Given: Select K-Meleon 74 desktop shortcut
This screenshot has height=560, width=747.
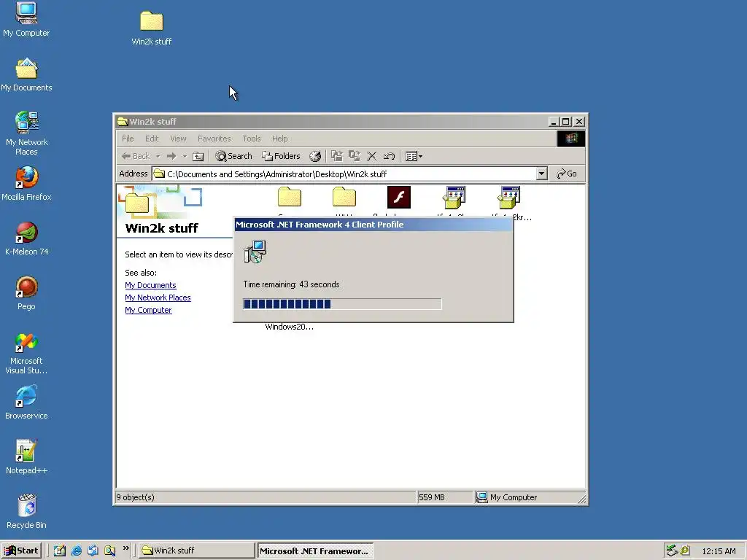Looking at the screenshot, I should (26, 238).
